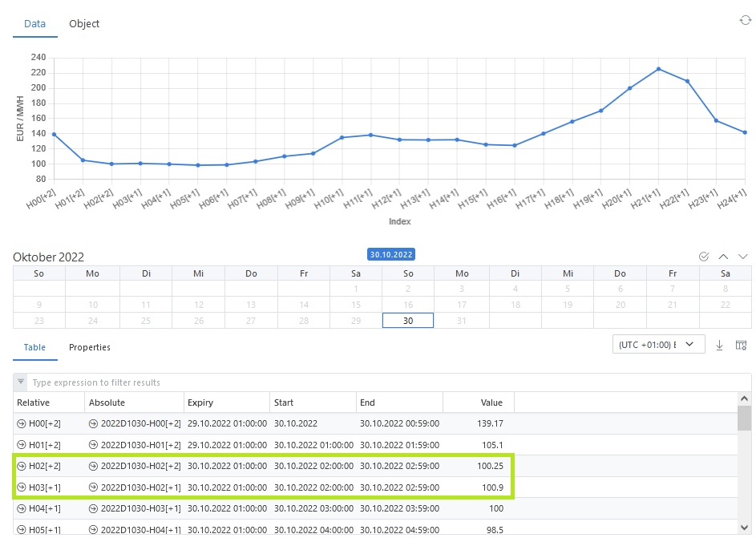Click the table's vertical scrollbar thumb
The width and height of the screenshot is (756, 538).
pyautogui.click(x=745, y=419)
